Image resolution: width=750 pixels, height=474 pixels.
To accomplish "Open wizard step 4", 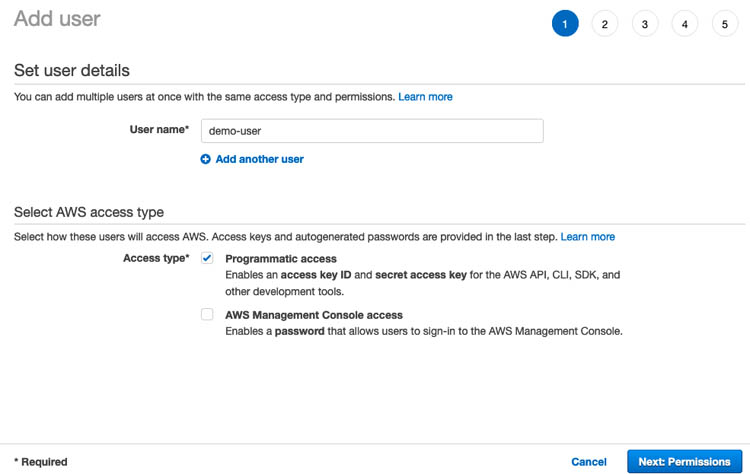I will tap(684, 24).
